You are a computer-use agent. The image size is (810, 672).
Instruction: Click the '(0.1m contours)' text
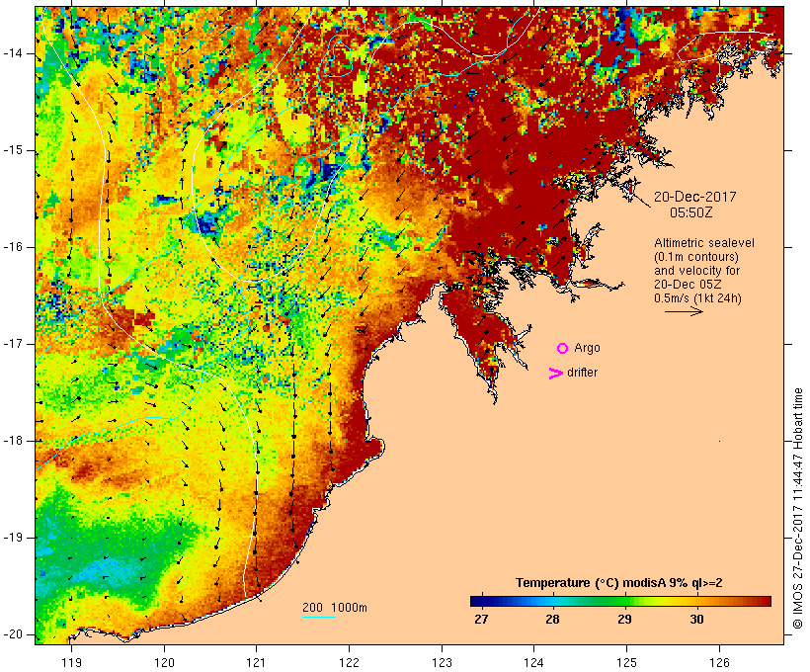696,257
